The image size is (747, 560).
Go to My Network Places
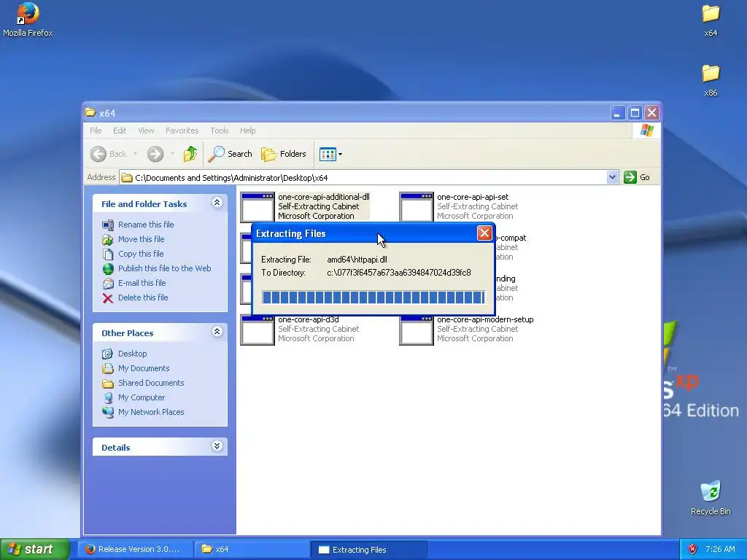[151, 412]
